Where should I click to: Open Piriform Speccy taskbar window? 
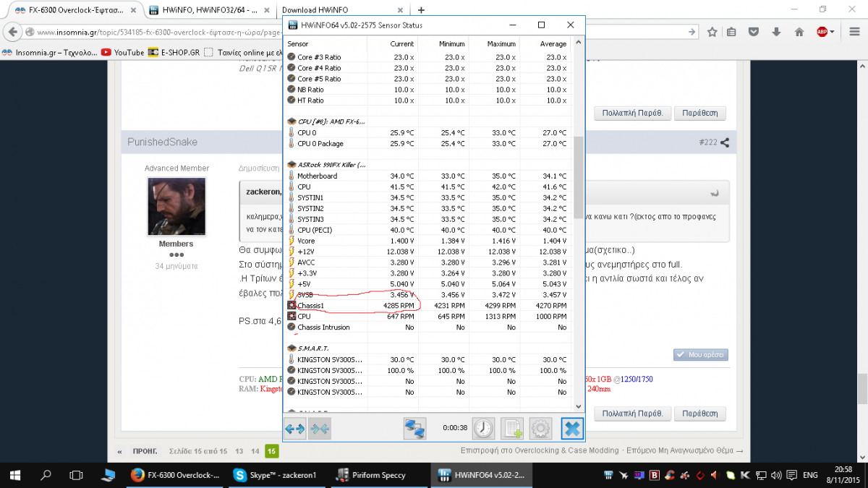click(380, 475)
